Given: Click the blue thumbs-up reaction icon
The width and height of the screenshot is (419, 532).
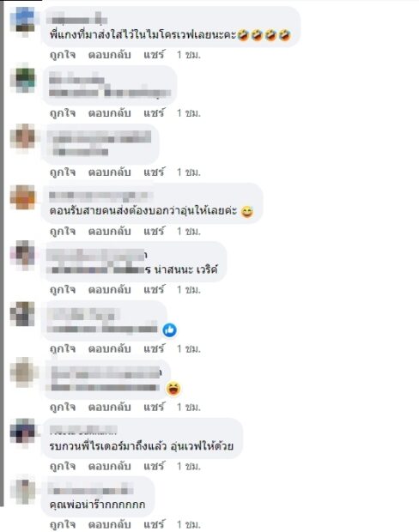Looking at the screenshot, I should point(169,329).
